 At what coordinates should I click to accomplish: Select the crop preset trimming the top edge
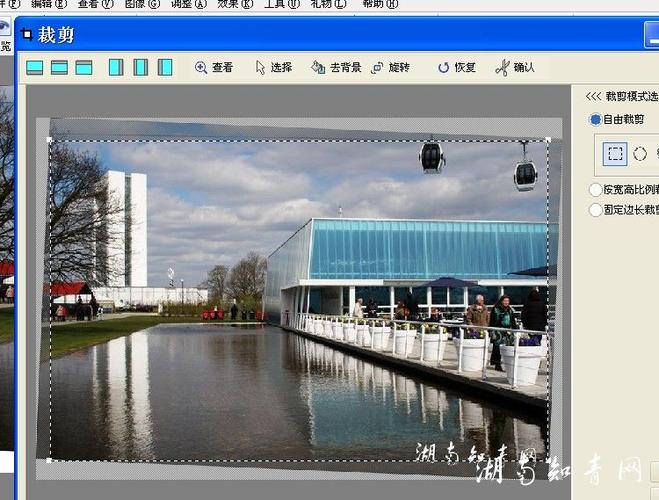pyautogui.click(x=84, y=67)
